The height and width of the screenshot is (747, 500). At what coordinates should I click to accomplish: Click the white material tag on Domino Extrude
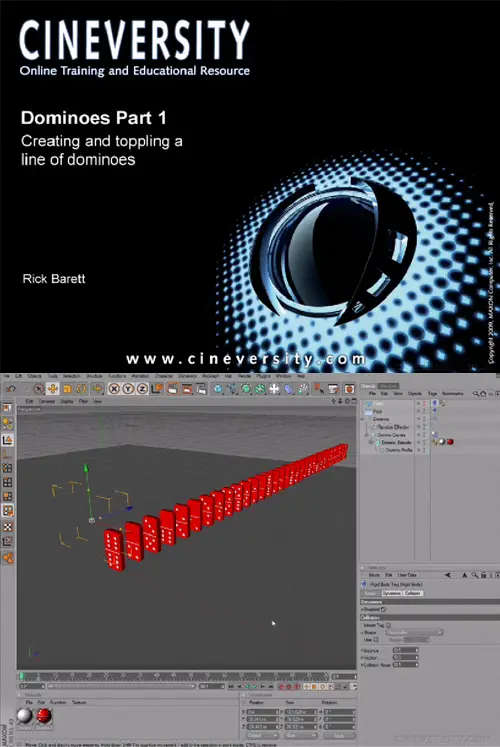point(442,442)
